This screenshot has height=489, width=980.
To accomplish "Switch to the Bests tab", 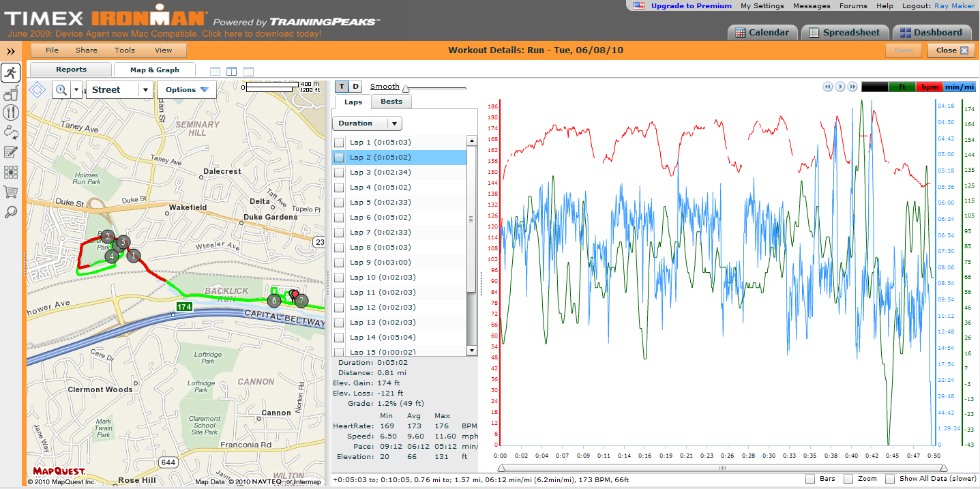I will pyautogui.click(x=391, y=102).
